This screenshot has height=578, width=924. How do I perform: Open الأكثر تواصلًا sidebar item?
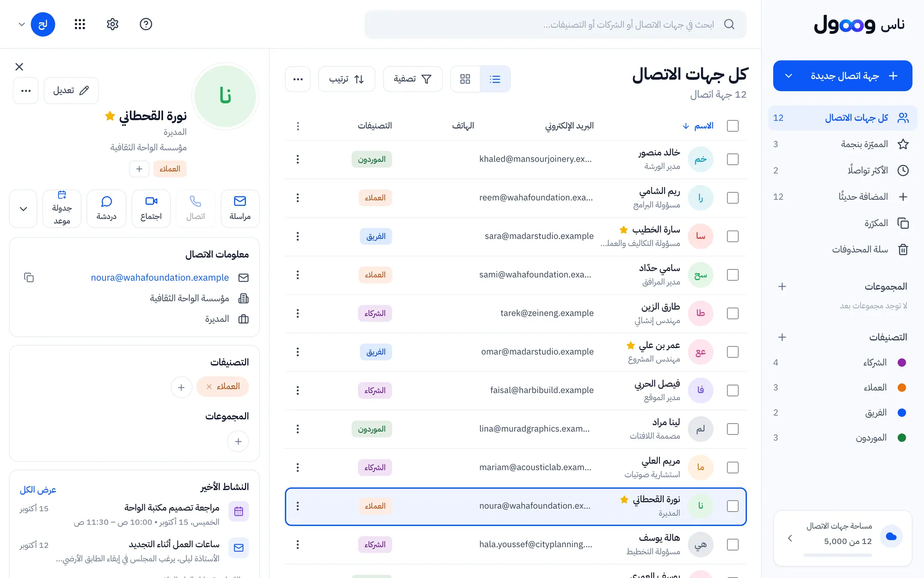coord(843,170)
